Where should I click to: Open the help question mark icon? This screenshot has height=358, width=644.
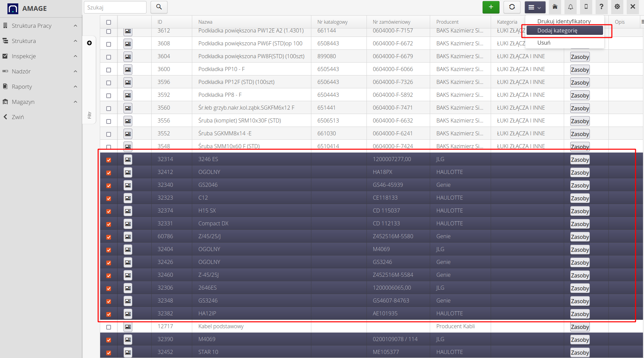pyautogui.click(x=601, y=7)
